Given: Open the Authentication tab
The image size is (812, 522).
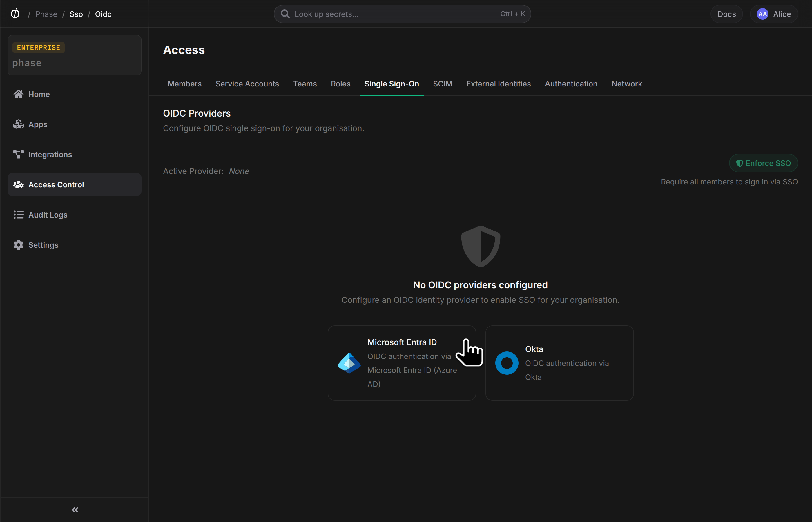Looking at the screenshot, I should coord(571,84).
